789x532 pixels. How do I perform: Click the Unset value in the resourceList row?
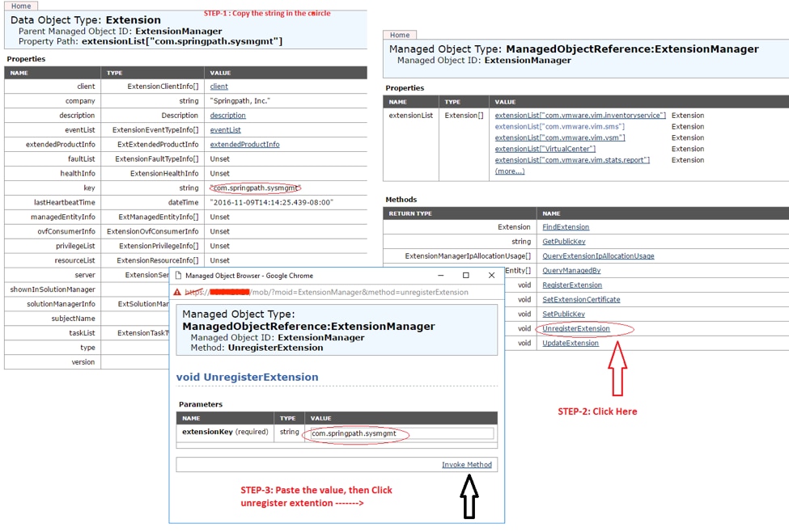[220, 260]
